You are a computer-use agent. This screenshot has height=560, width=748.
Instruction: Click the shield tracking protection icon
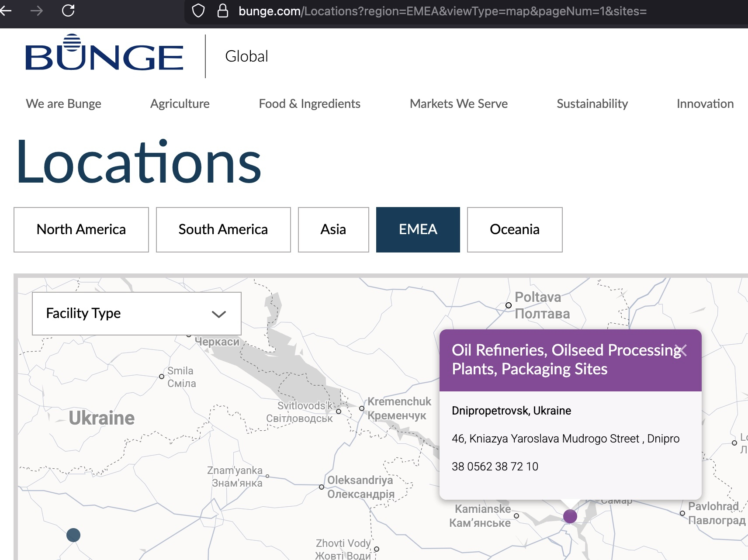tap(198, 11)
